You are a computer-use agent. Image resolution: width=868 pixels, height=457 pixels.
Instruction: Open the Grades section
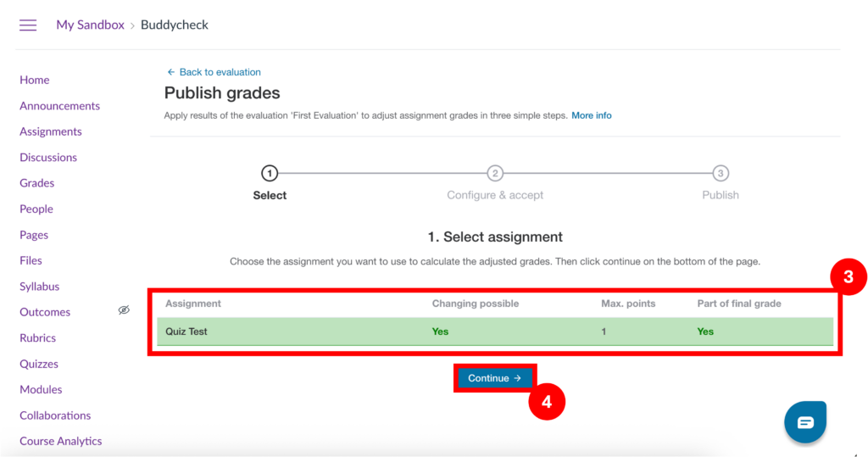click(36, 183)
